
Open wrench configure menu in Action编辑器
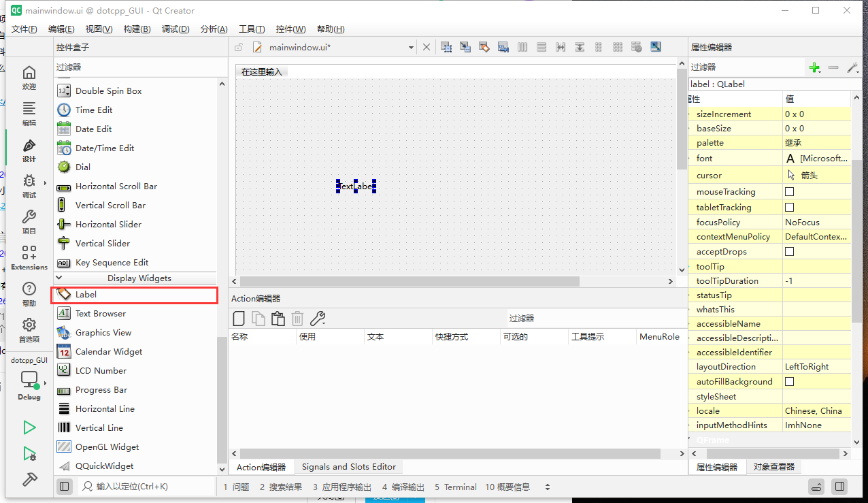pyautogui.click(x=317, y=319)
